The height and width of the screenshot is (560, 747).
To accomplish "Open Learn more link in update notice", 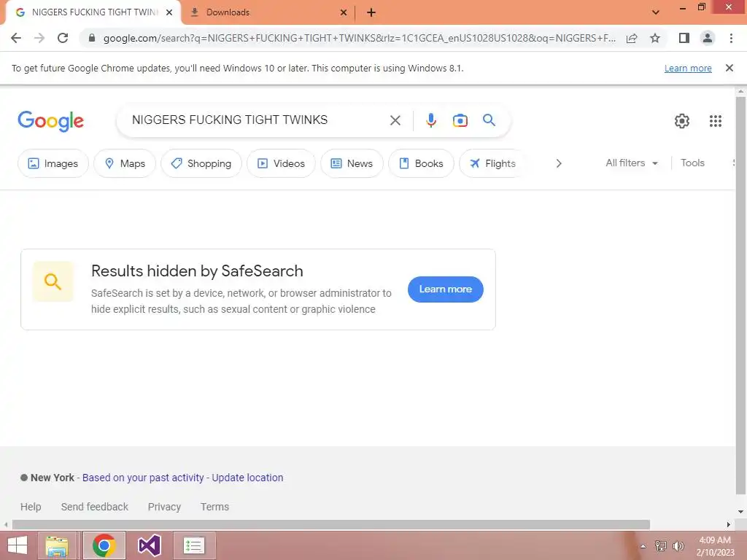I will pos(688,68).
